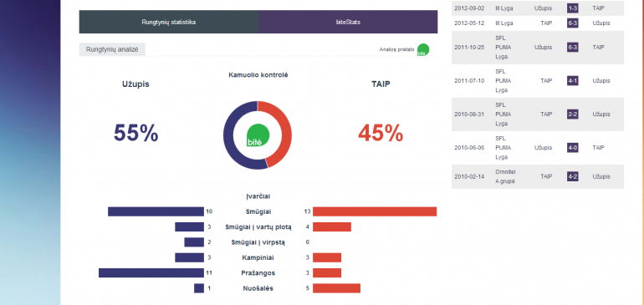Open the Rungtynių statistika tab
Screen dimensions: 644x305
tap(169, 22)
